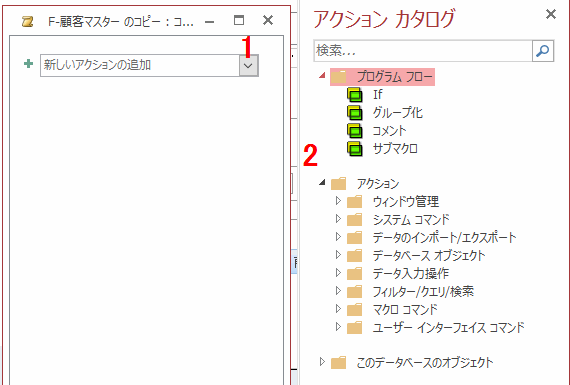Select フィルター/クエリ/検索 text
This screenshot has height=385, width=570.
click(x=424, y=291)
